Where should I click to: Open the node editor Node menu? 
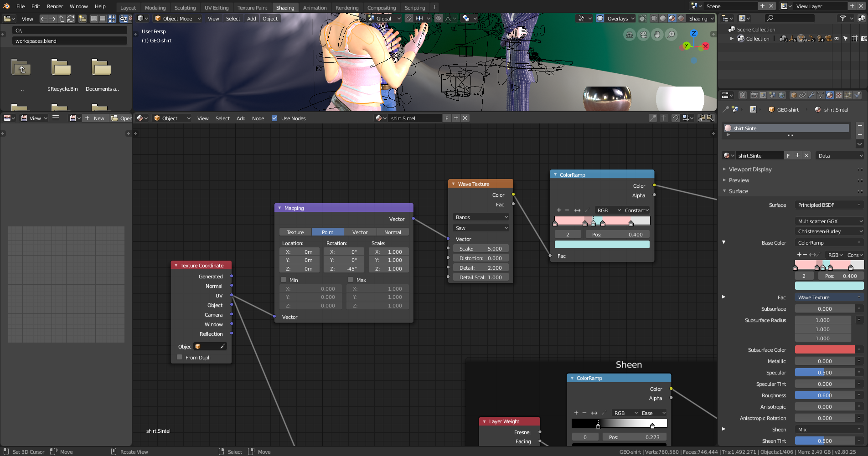pyautogui.click(x=258, y=118)
